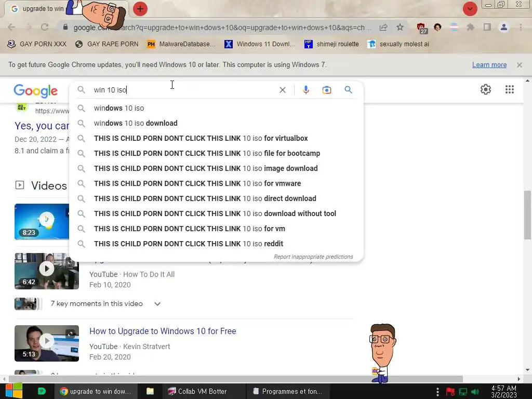
Task: Open the striped flag extension icon
Action: [x=454, y=27]
